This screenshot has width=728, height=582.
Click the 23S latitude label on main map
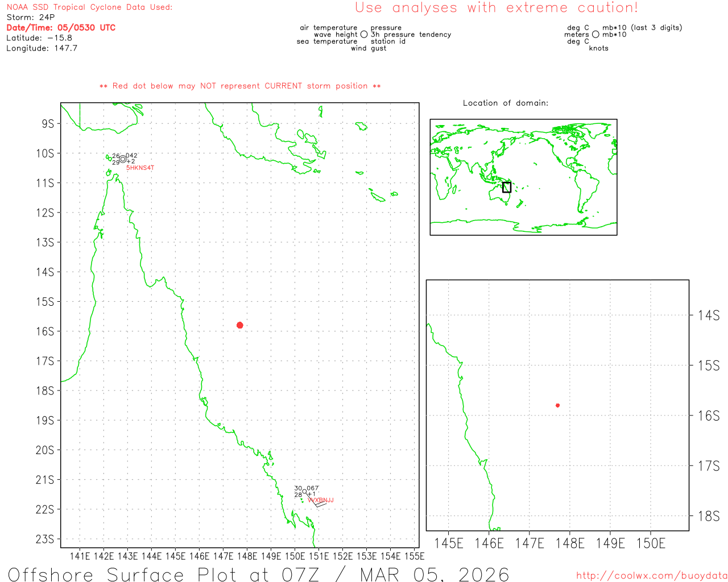click(x=45, y=539)
